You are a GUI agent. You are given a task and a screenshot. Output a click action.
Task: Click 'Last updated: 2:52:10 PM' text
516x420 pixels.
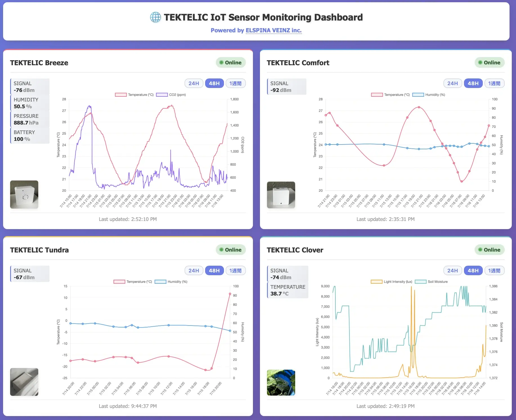pyautogui.click(x=128, y=219)
